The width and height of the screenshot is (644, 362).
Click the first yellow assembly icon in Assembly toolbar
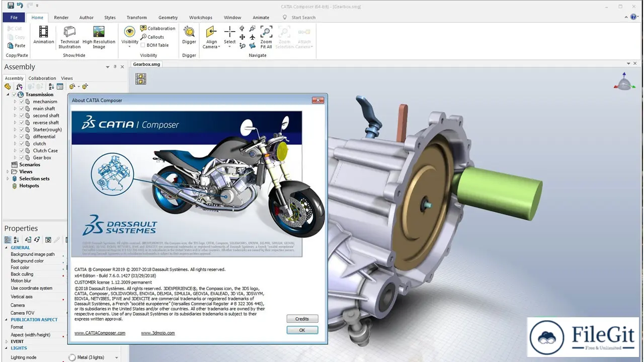[x=8, y=86]
